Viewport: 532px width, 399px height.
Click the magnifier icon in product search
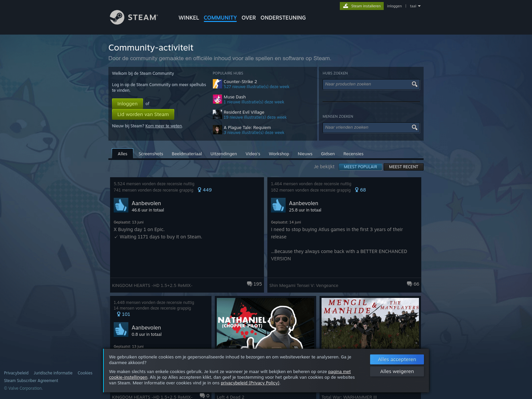coord(414,84)
